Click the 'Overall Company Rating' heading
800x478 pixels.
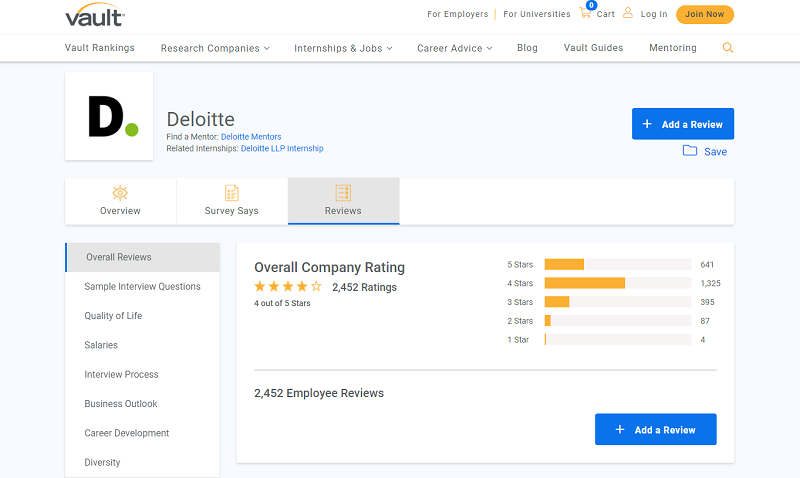click(330, 267)
